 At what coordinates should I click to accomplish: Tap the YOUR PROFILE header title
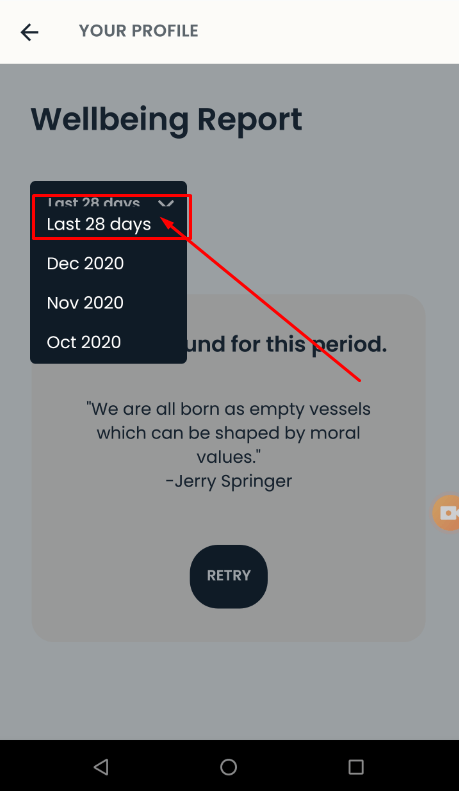pyautogui.click(x=139, y=31)
